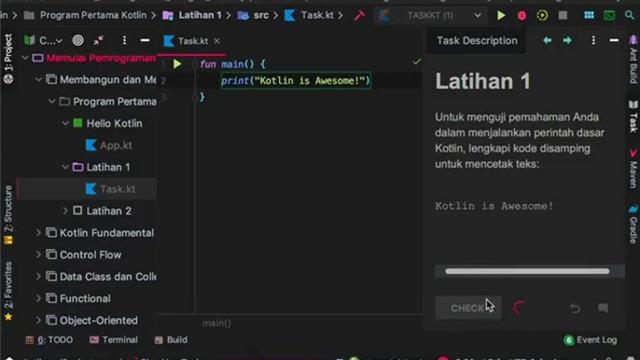Open the Project side tool window
This screenshot has height=360, width=640.
point(8,58)
